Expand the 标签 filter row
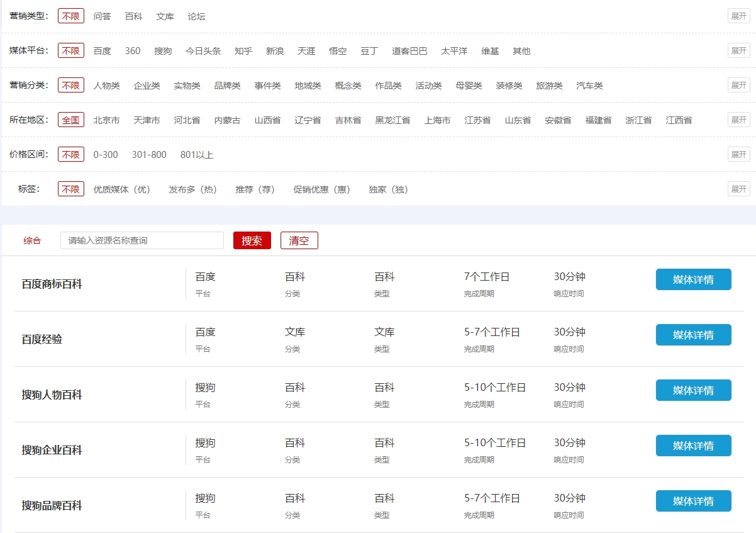Viewport: 756px width, 533px height. [738, 189]
